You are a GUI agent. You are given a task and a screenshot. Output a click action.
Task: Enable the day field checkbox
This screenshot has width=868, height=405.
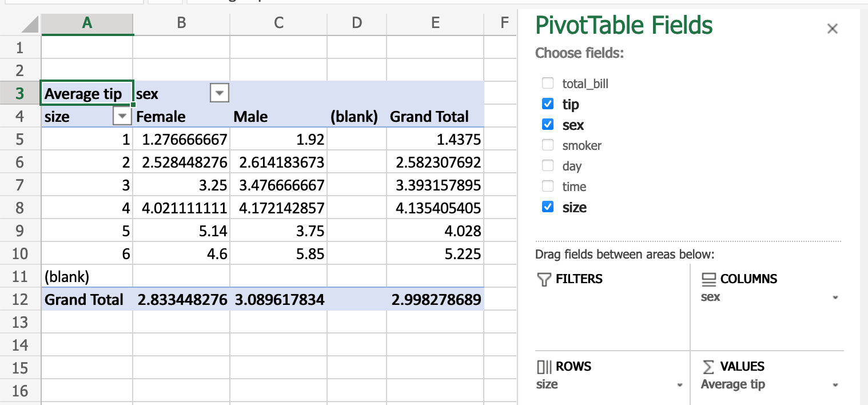tap(547, 166)
